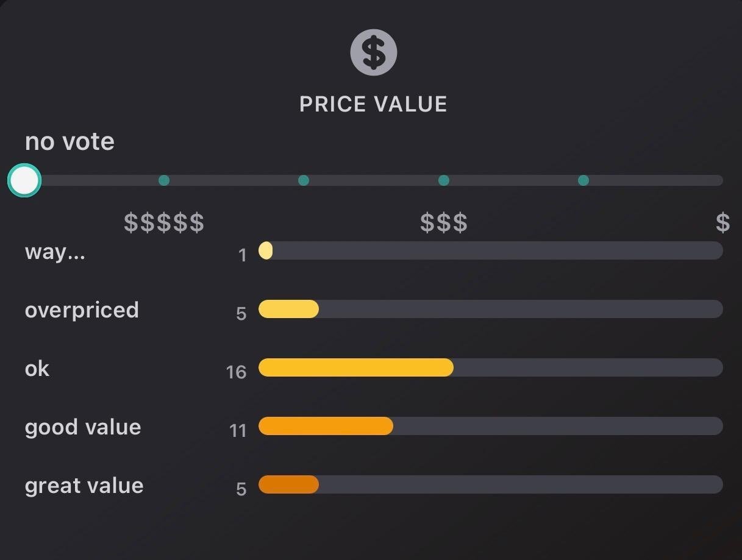
Task: Click the 'overpriced' label
Action: click(82, 310)
